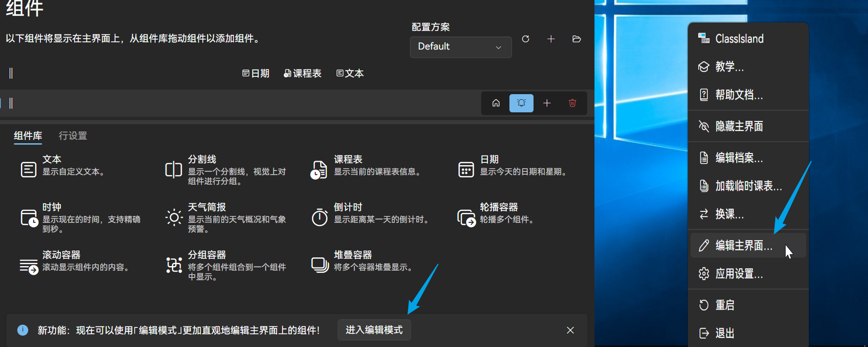Screen dimensions: 868x347
Task: Dismiss the new feature notification bar
Action: point(570,330)
